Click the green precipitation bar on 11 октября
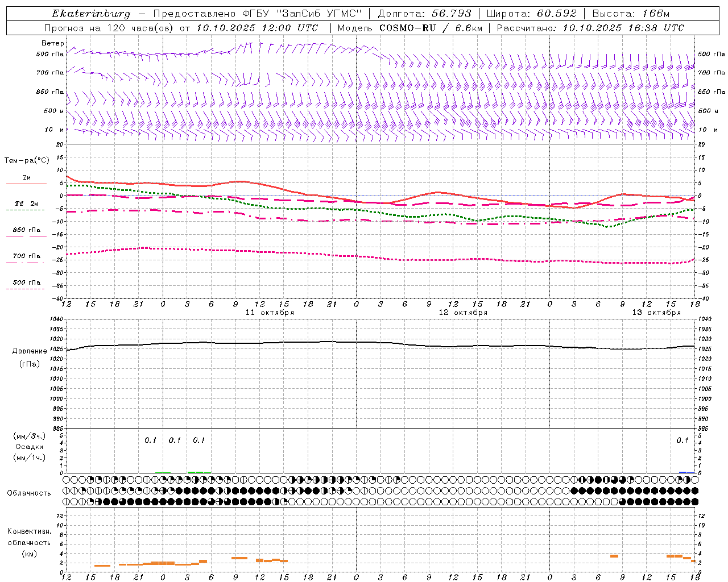 coord(196,472)
